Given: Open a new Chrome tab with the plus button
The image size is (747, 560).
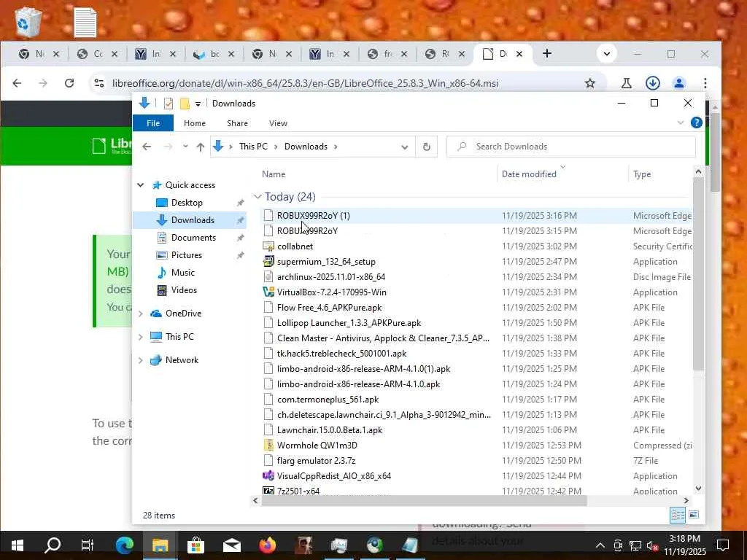Looking at the screenshot, I should (x=547, y=53).
